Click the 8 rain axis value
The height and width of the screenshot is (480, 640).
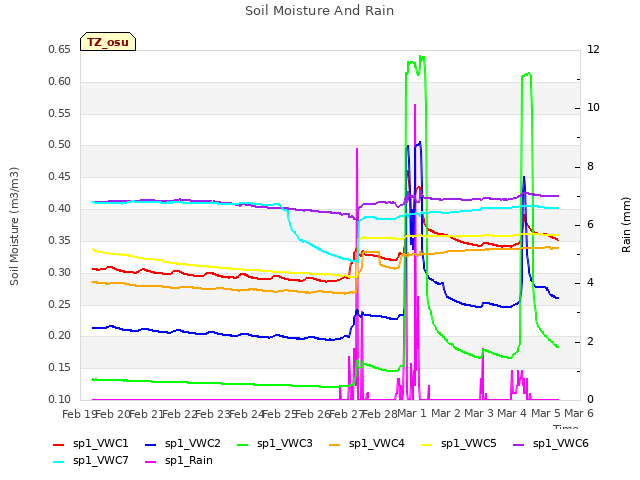click(591, 167)
